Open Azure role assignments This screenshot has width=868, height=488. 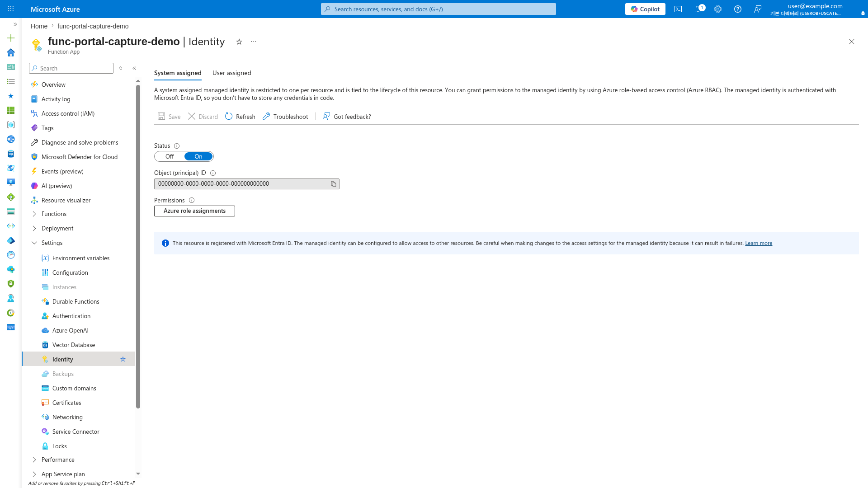[194, 211]
